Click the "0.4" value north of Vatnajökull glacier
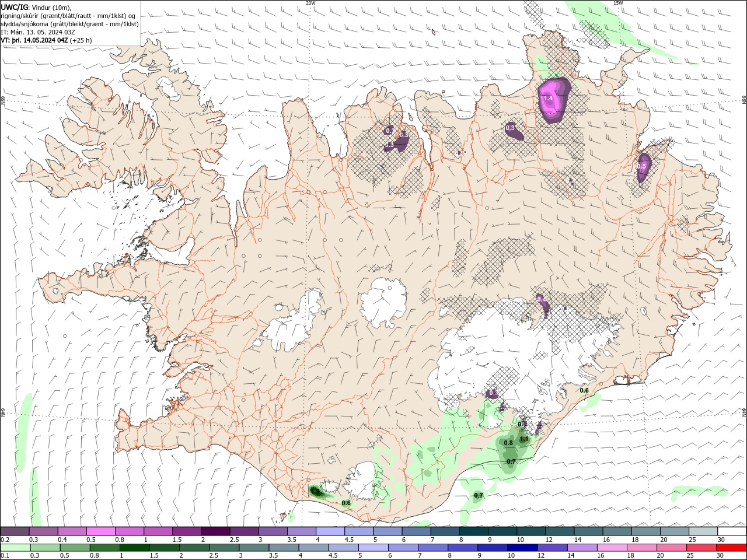The image size is (747, 560). point(541,299)
